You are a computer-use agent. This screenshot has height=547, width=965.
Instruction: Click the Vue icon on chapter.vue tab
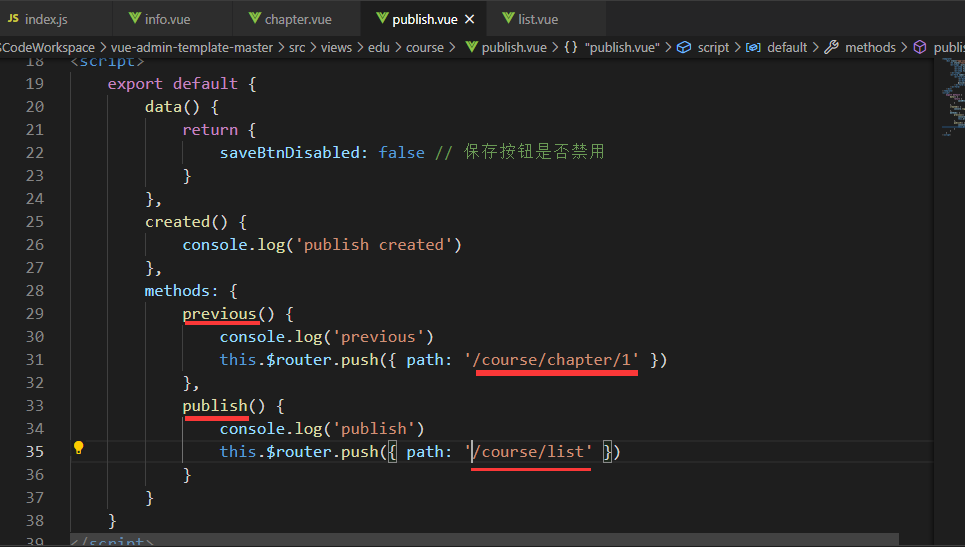tap(255, 18)
